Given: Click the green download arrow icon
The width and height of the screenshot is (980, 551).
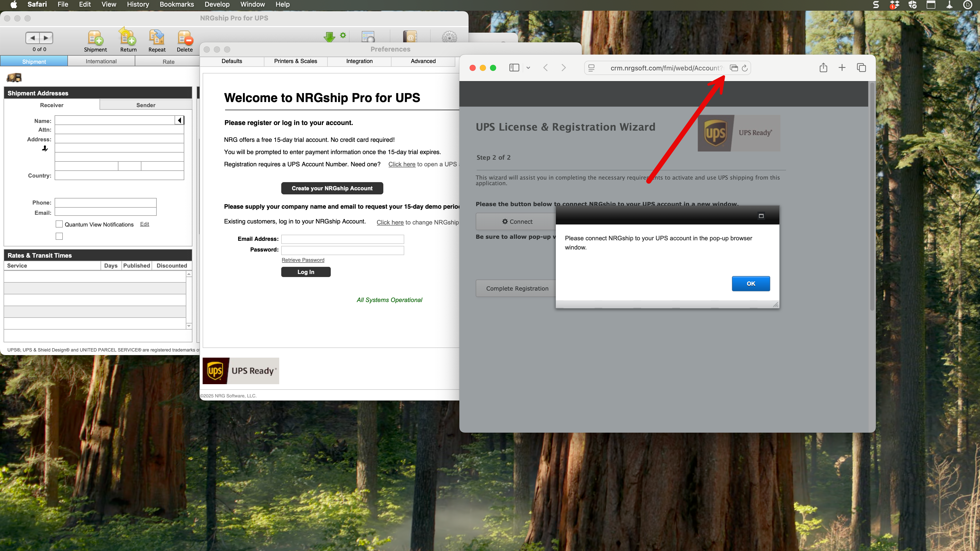Looking at the screenshot, I should (329, 37).
